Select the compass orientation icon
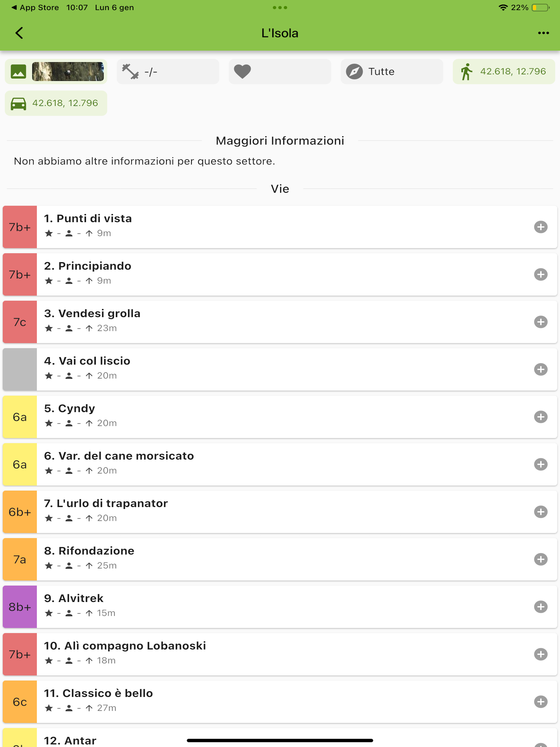This screenshot has height=747, width=560. coord(355,71)
